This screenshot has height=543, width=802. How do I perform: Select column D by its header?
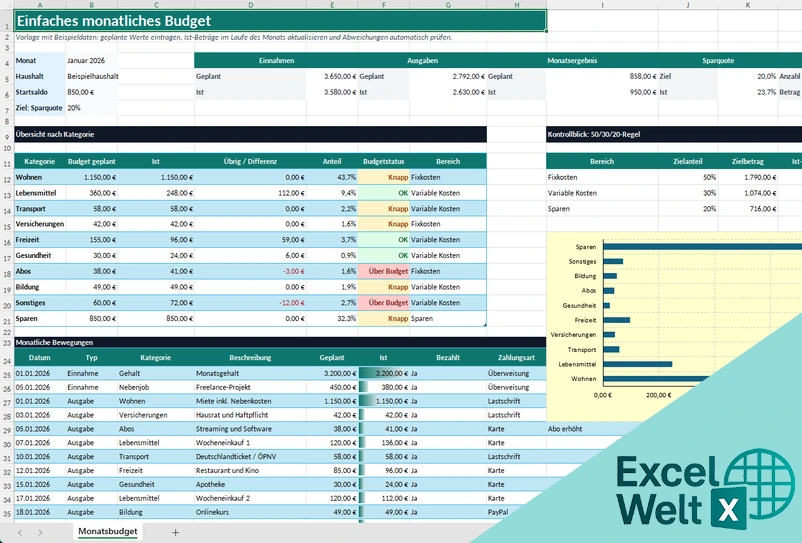tap(251, 5)
